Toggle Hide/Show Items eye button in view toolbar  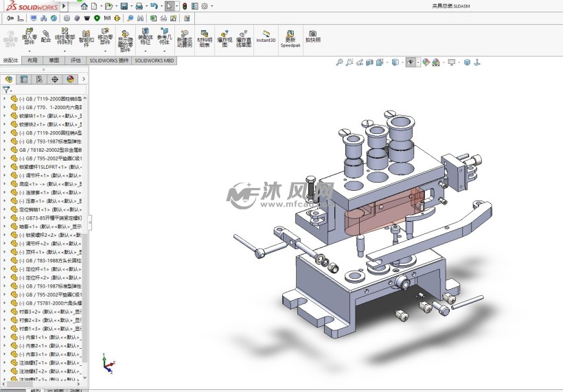click(x=411, y=62)
